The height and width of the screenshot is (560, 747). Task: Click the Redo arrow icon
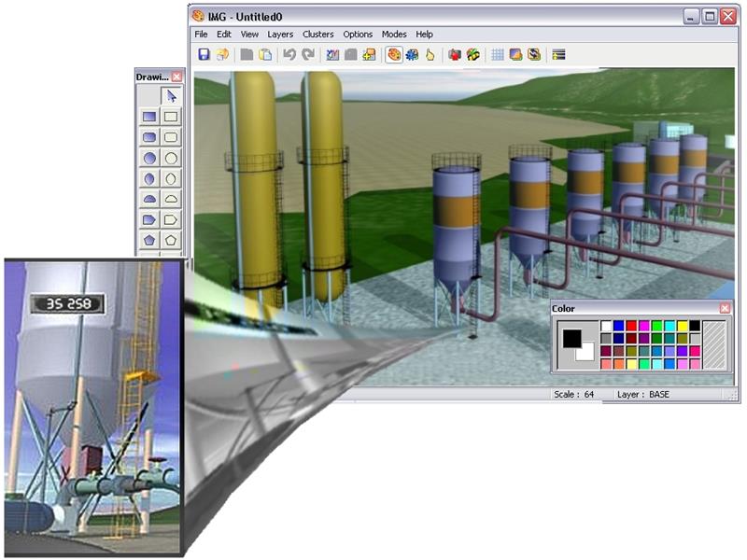(x=308, y=55)
